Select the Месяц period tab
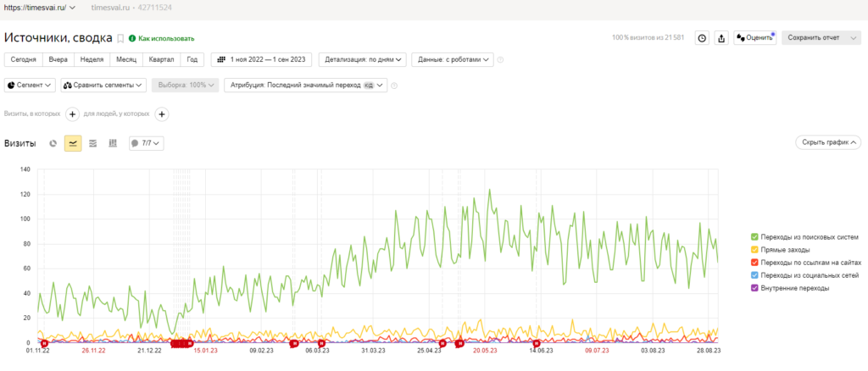Screen dimensions: 868x371 pyautogui.click(x=126, y=59)
